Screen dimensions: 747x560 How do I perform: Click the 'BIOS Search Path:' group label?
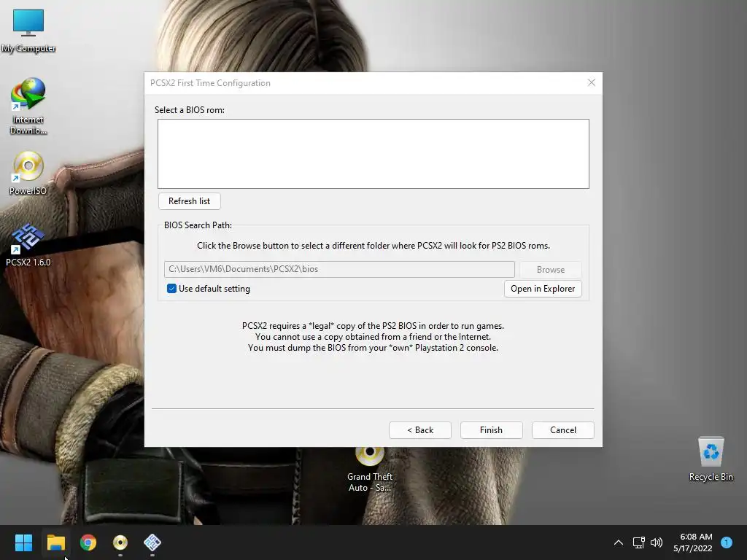198,225
